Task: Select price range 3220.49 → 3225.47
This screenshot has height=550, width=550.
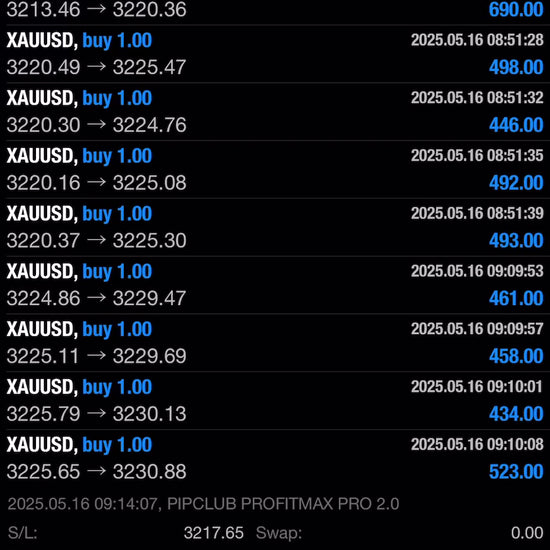Action: 96,67
